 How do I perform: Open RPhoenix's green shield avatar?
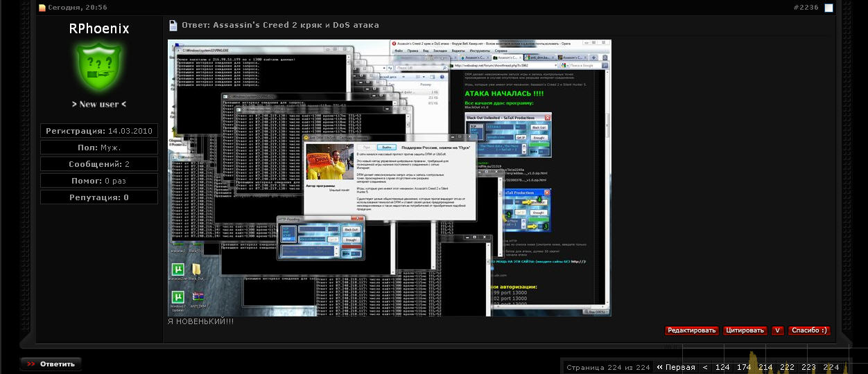click(x=98, y=67)
